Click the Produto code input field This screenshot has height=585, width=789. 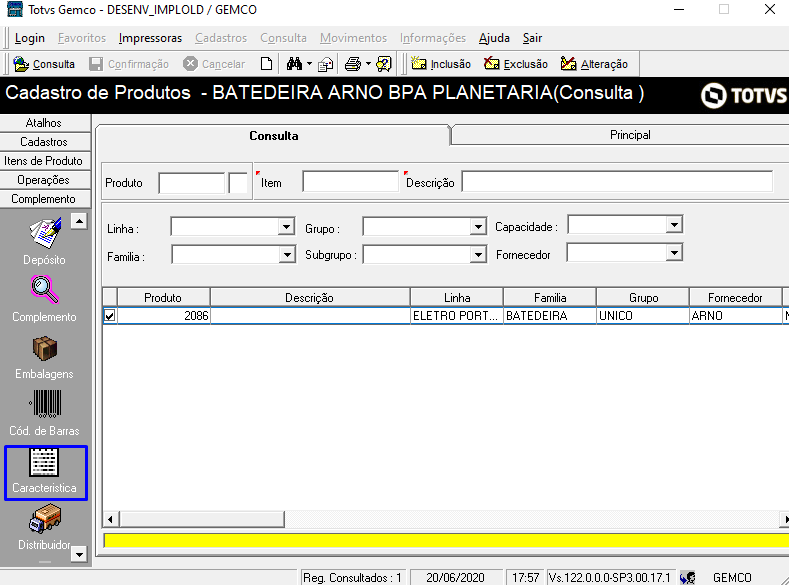pyautogui.click(x=191, y=183)
